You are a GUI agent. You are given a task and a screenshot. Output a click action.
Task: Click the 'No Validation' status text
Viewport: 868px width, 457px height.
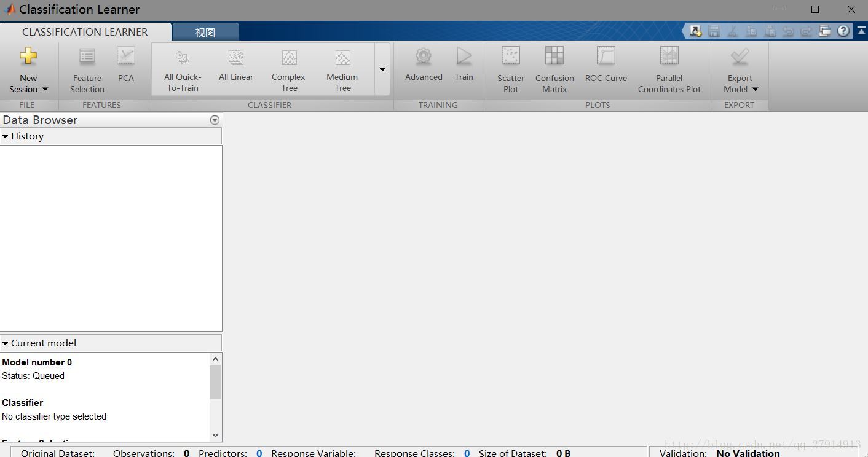coord(748,453)
